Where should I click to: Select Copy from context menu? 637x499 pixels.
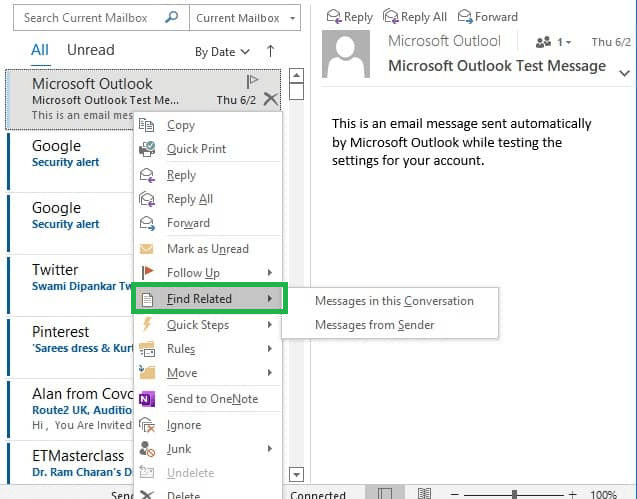(x=208, y=125)
